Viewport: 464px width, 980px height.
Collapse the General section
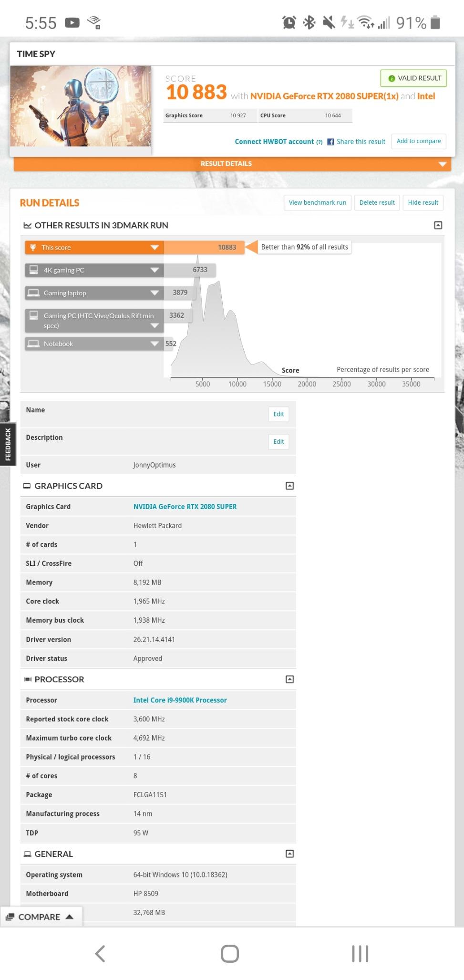coord(289,854)
